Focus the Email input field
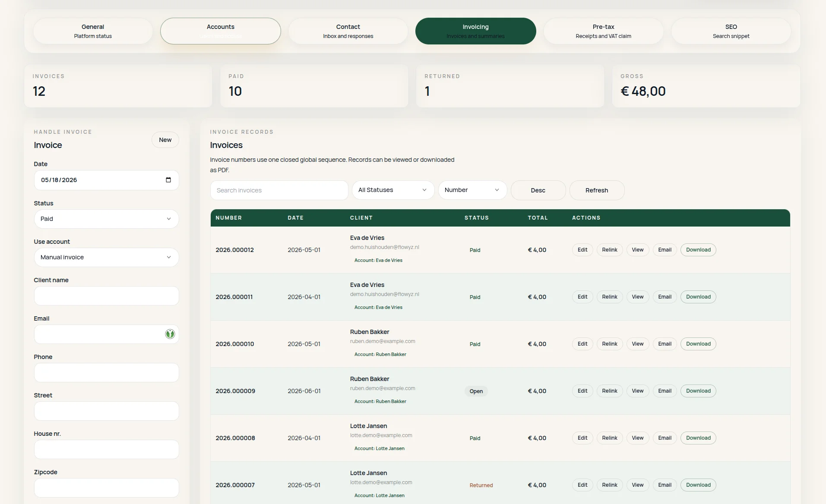826x504 pixels. point(106,334)
